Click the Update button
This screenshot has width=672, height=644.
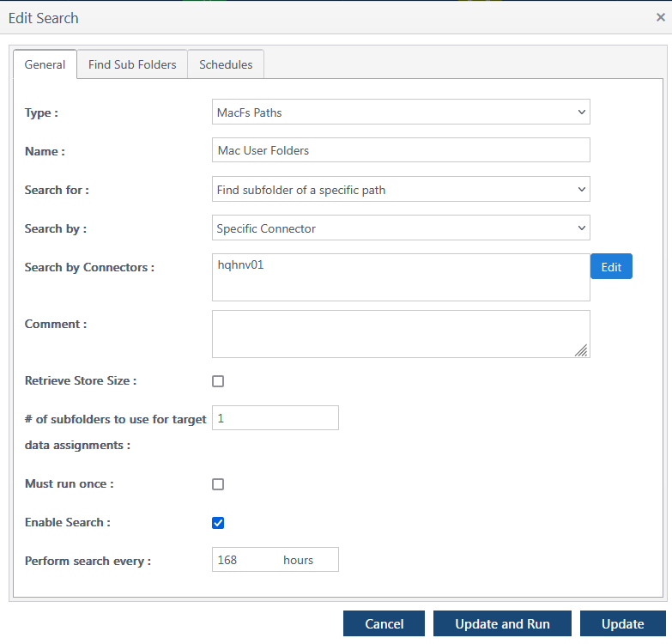click(x=622, y=624)
